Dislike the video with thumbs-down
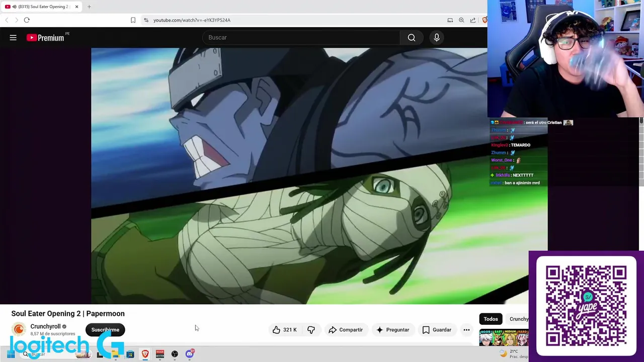The image size is (644, 362). pyautogui.click(x=311, y=330)
